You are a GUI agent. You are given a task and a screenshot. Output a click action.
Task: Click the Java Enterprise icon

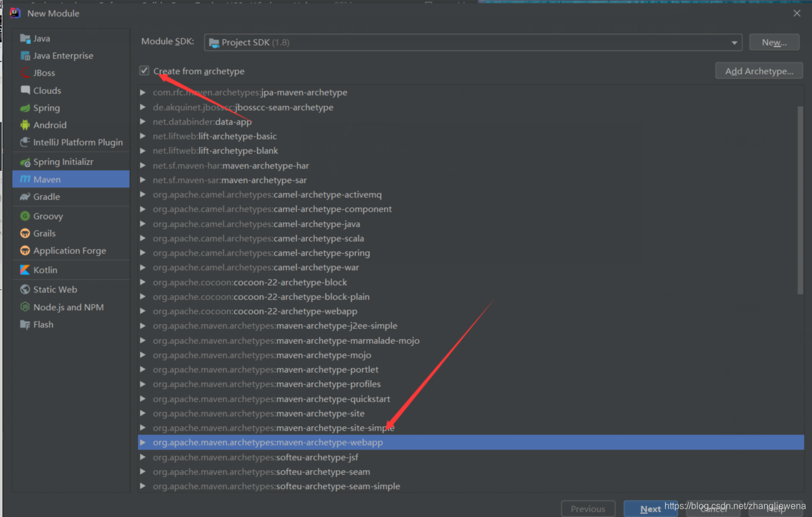[25, 56]
